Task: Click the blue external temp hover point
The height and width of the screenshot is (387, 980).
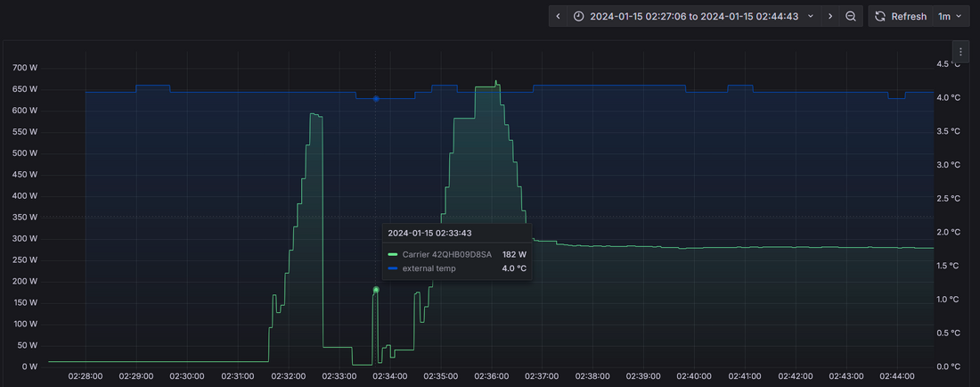Action: click(376, 99)
